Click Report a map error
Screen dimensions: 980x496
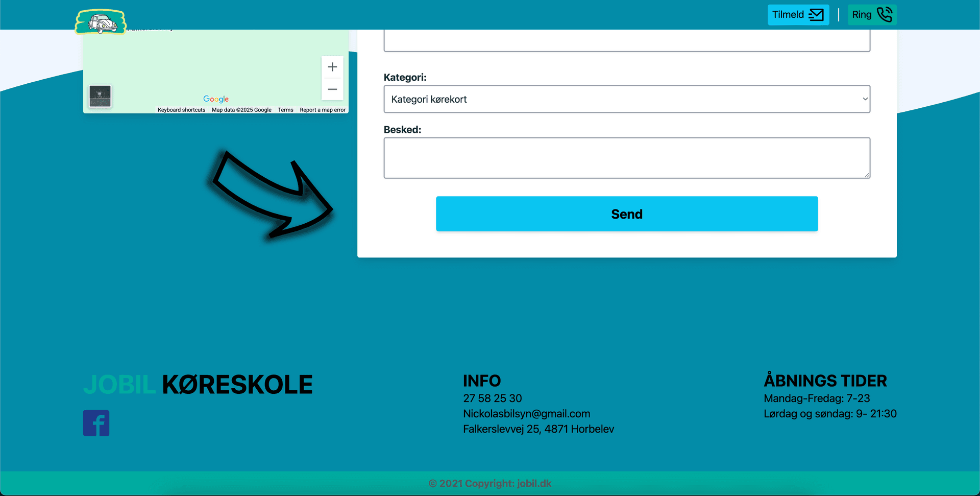tap(323, 109)
